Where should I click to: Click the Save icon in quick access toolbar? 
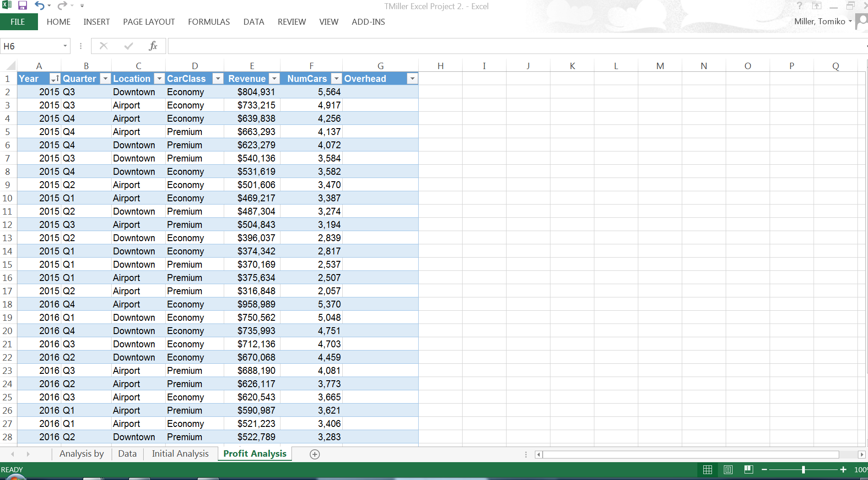tap(22, 6)
